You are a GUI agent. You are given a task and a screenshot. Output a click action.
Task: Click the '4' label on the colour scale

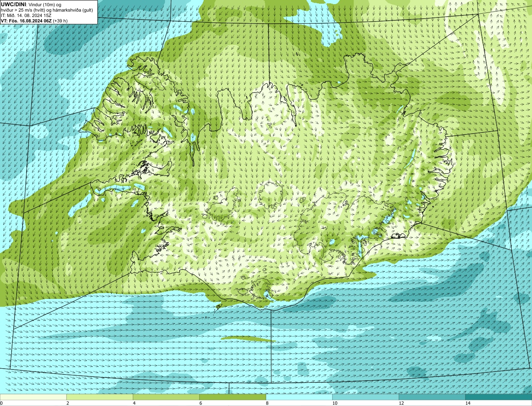pyautogui.click(x=134, y=403)
